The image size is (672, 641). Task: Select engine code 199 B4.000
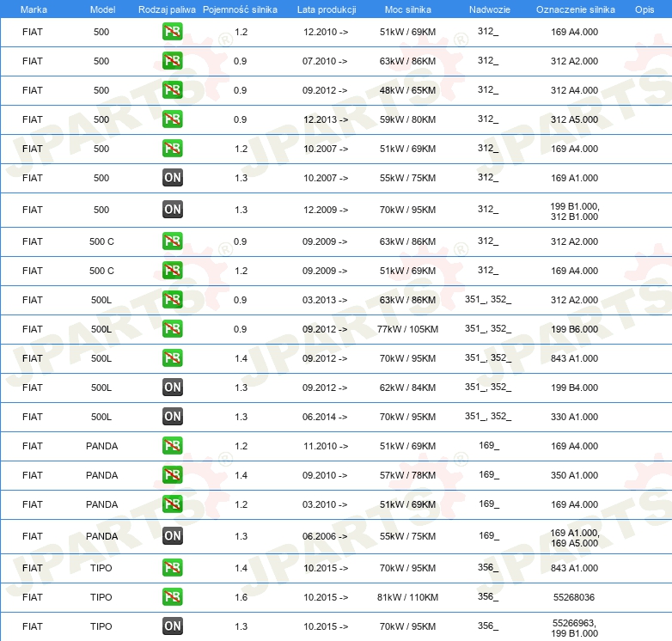574,388
